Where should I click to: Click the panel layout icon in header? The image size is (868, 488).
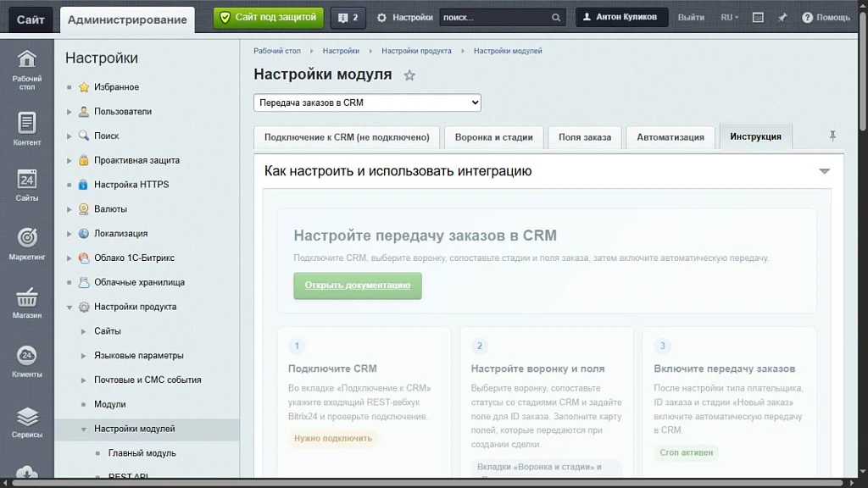(758, 18)
